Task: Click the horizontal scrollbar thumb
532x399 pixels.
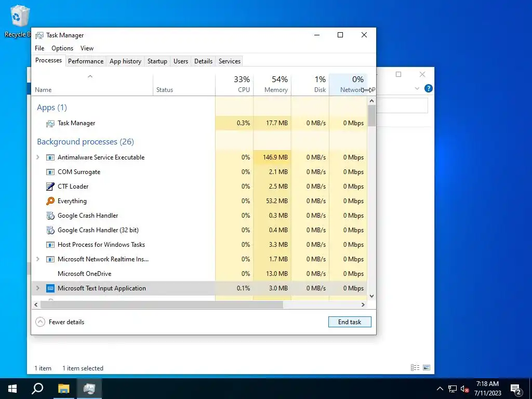Action: [x=162, y=304]
